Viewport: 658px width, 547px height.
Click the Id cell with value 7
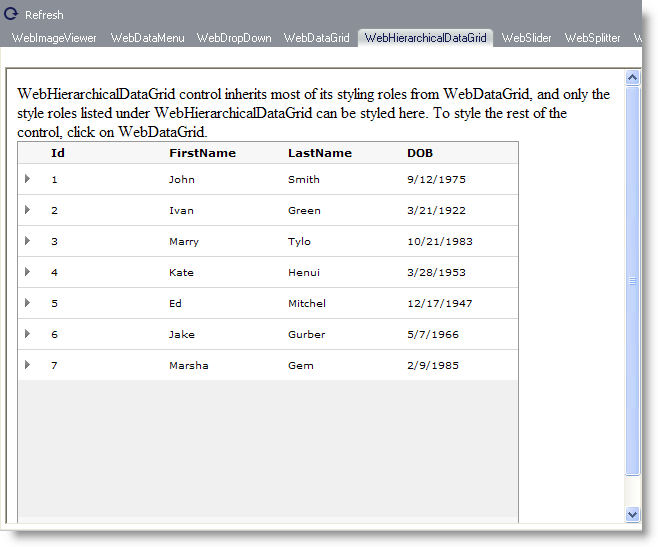coord(54,366)
